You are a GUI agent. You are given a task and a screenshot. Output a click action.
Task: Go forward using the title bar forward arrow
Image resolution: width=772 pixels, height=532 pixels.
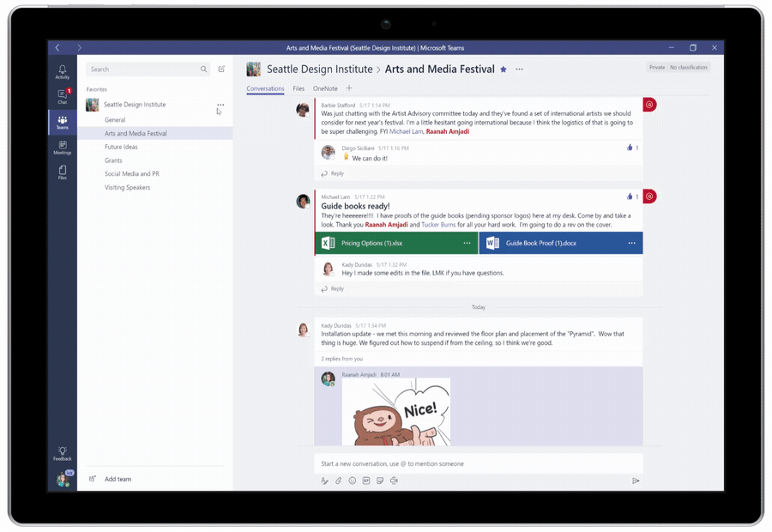point(79,48)
